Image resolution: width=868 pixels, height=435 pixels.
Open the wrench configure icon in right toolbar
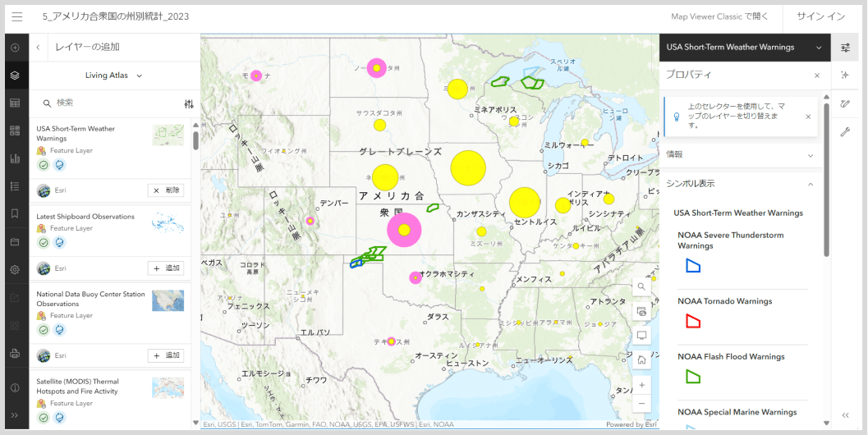coord(845,131)
